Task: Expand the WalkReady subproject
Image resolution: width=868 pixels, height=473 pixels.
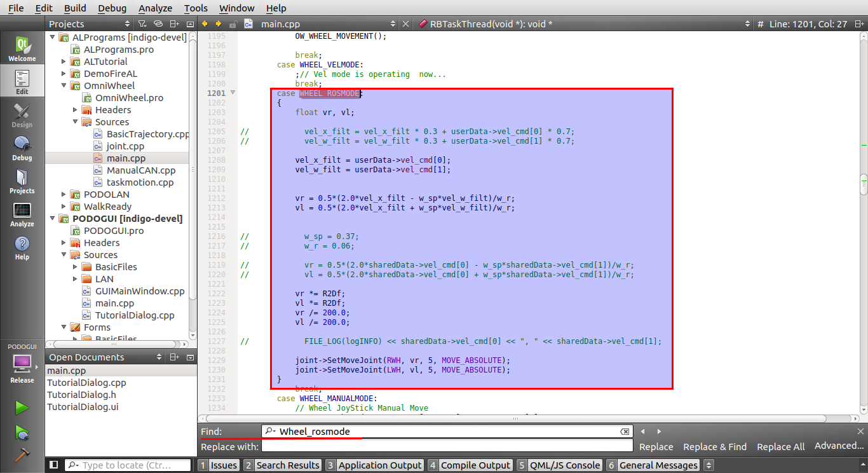Action: [x=64, y=207]
